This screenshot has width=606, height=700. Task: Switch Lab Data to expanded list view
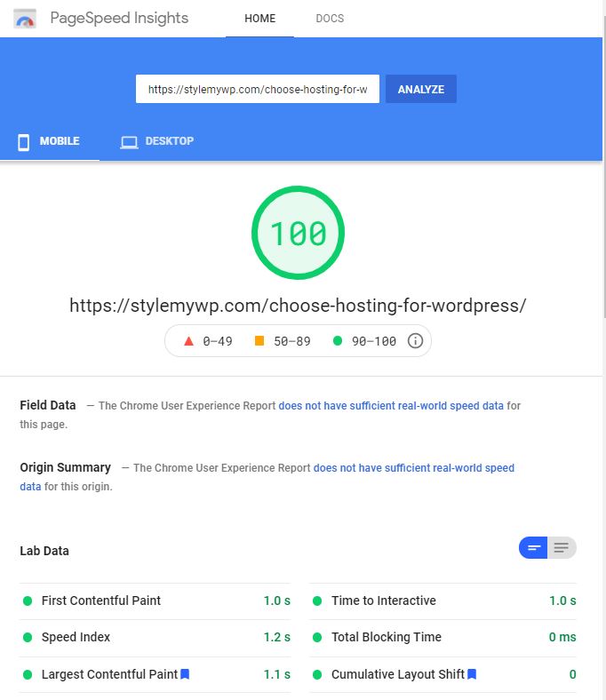[562, 548]
